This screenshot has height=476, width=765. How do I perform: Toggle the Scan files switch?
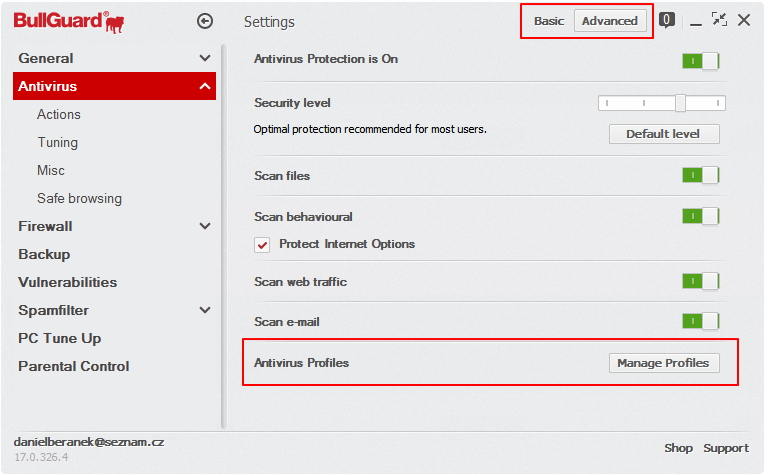(700, 176)
